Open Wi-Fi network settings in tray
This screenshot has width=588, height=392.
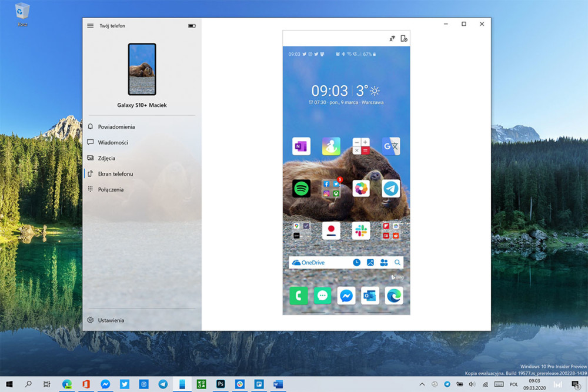485,384
